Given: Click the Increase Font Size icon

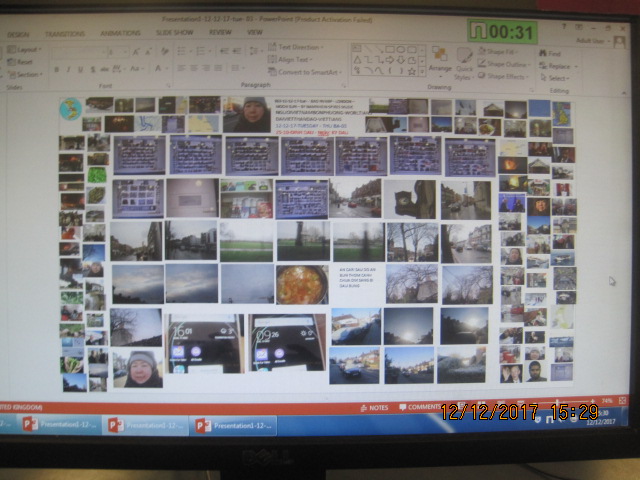Looking at the screenshot, I should [x=136, y=52].
